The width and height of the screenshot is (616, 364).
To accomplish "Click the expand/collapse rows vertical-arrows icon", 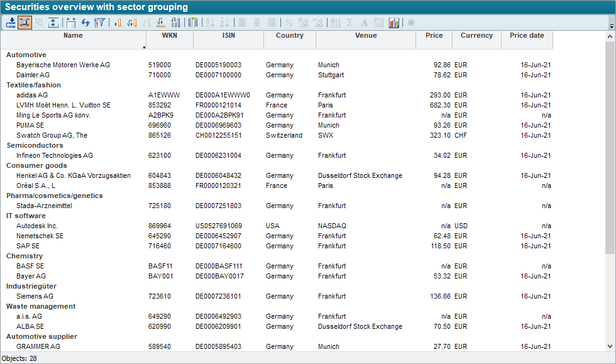I will 53,23.
